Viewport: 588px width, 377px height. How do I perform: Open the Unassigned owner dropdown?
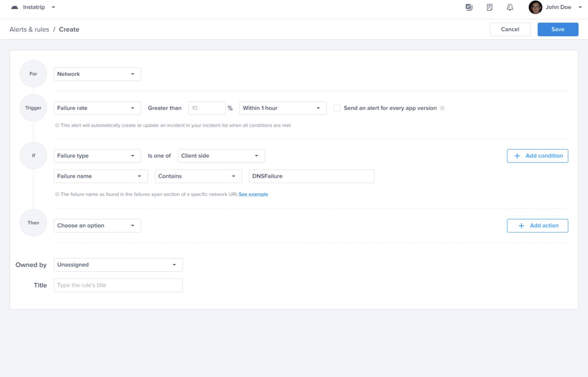[118, 265]
